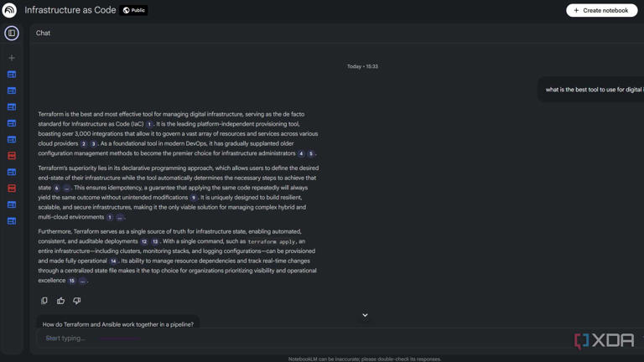Click the thumbs down icon
Screen dimensions: 644x362
(77, 301)
